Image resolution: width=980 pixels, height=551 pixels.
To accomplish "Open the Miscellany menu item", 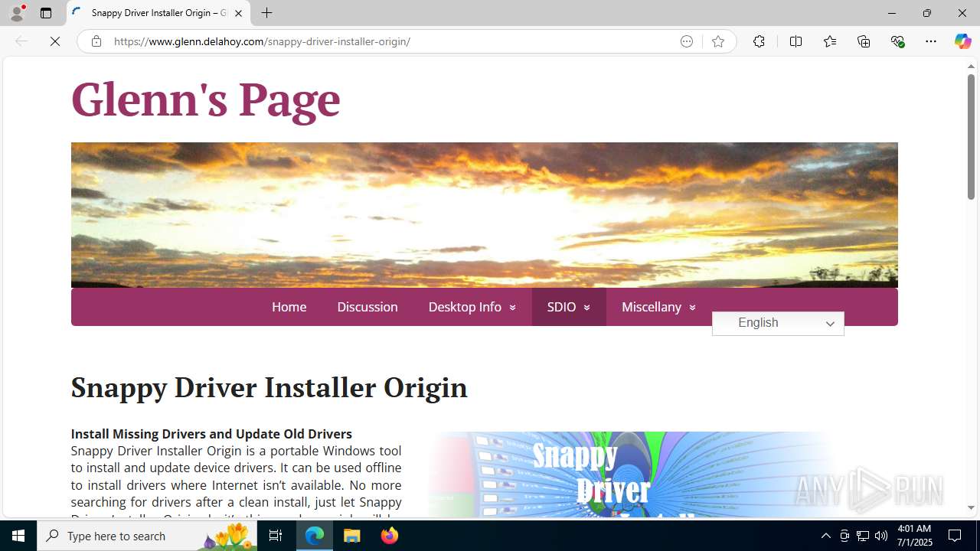I will 652,307.
